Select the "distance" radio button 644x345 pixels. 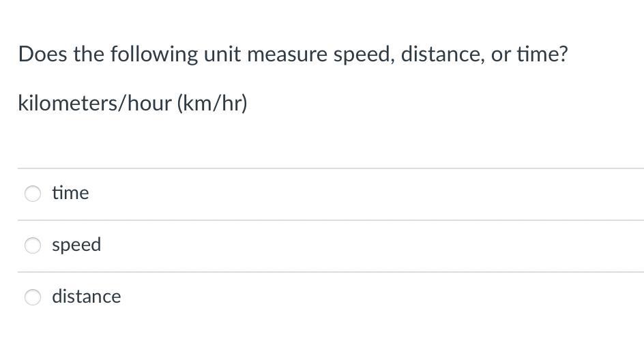pyautogui.click(x=33, y=297)
